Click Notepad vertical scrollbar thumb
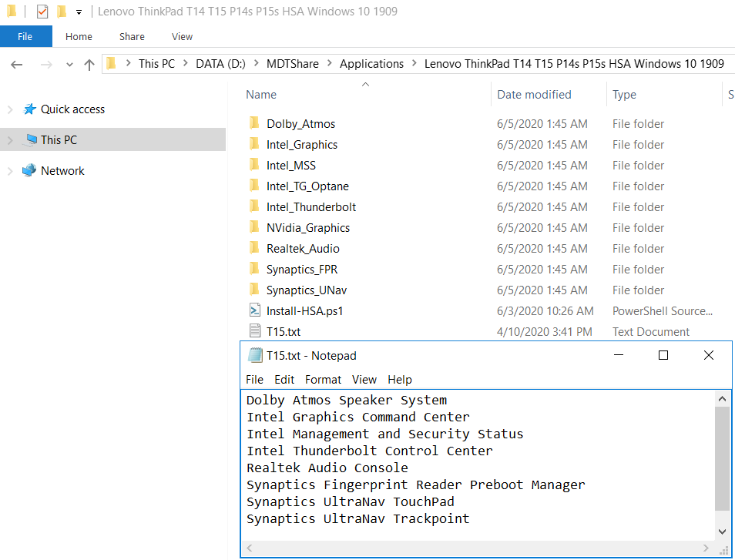Viewport: 735px width, 560px height. point(722,458)
